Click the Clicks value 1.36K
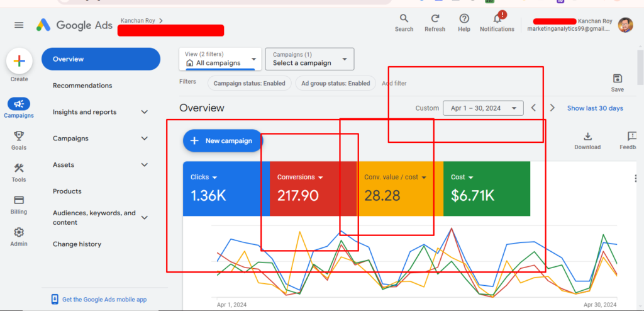Image resolution: width=644 pixels, height=311 pixels. tap(208, 196)
